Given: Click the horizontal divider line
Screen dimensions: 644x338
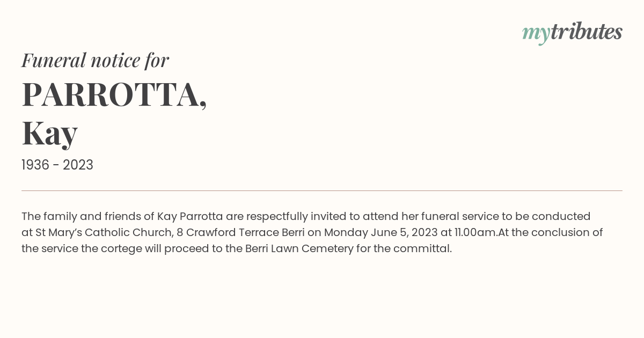Looking at the screenshot, I should (322, 190).
